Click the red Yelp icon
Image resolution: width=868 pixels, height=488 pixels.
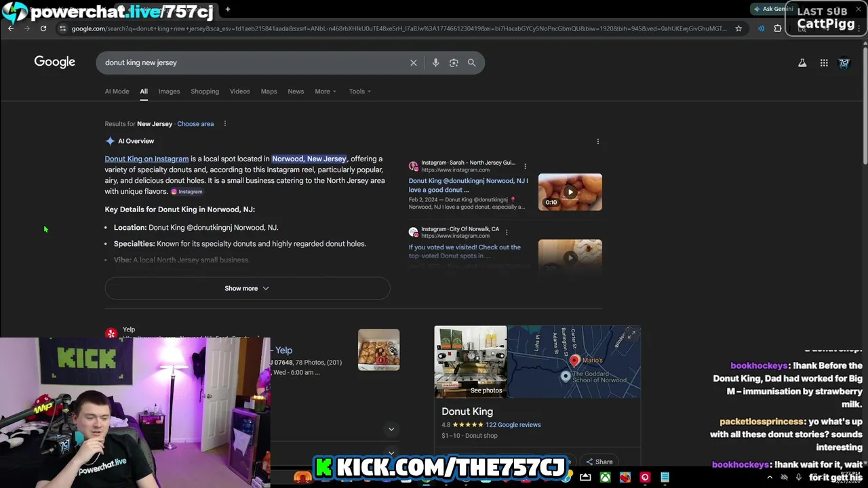111,333
